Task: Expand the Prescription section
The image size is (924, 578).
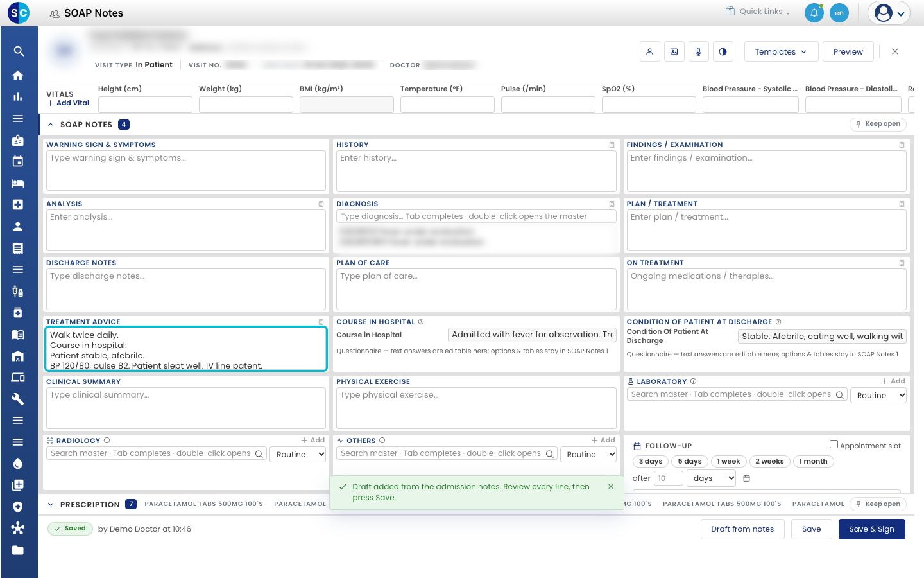Action: (51, 505)
